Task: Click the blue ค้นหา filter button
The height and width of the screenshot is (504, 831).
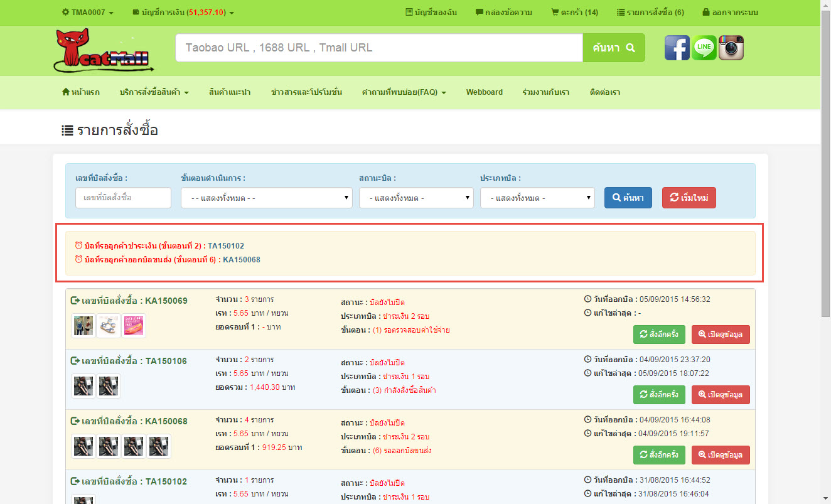Action: point(628,198)
